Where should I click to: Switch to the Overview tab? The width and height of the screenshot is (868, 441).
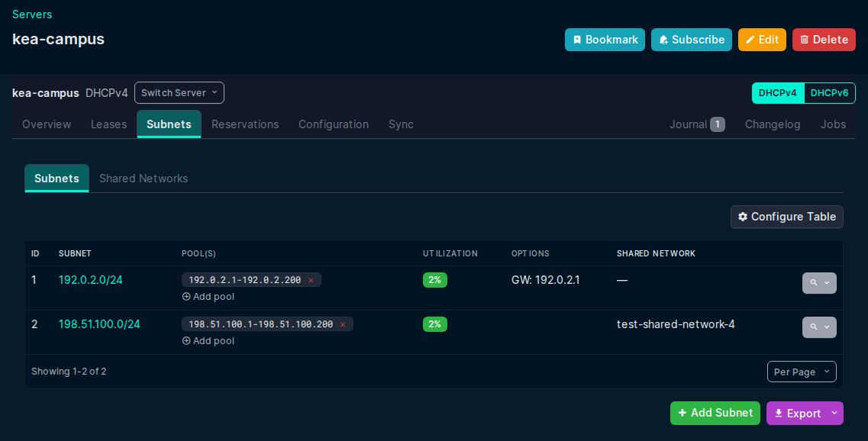pos(47,124)
